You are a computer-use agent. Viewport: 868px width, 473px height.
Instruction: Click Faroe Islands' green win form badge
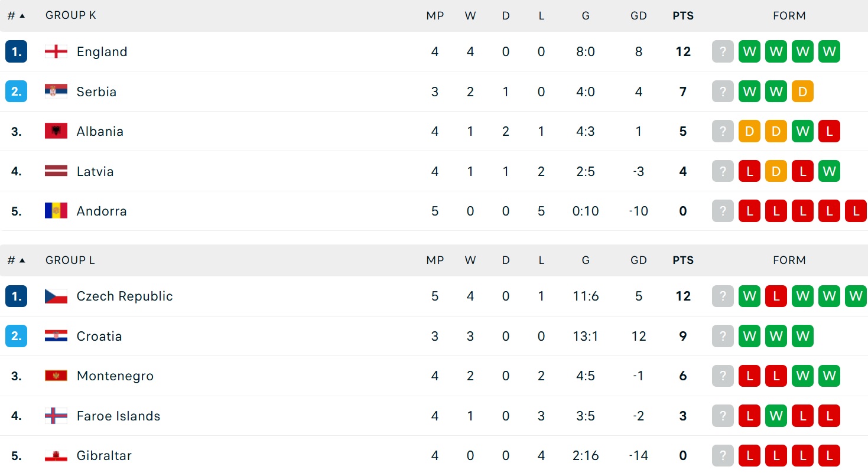pos(776,416)
